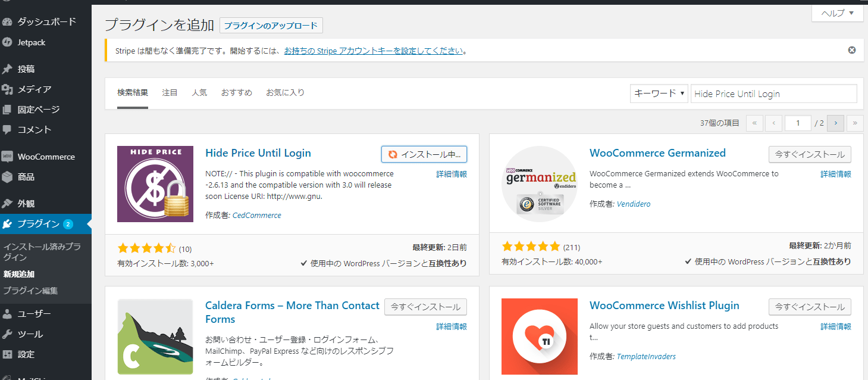Switch to the 人気 tab

pos(199,93)
